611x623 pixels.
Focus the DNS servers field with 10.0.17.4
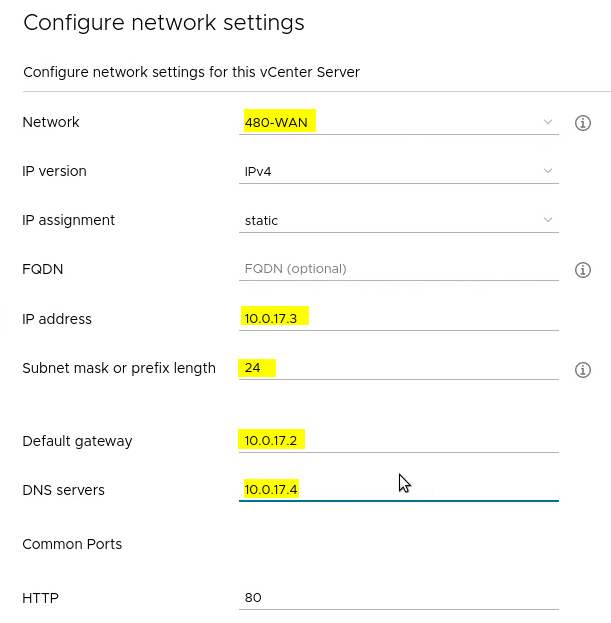(x=398, y=490)
